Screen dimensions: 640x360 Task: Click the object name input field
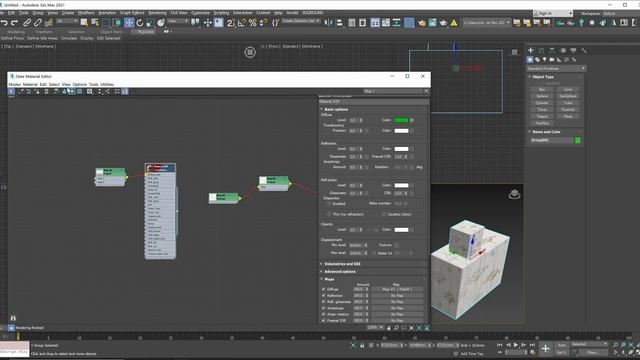point(551,140)
